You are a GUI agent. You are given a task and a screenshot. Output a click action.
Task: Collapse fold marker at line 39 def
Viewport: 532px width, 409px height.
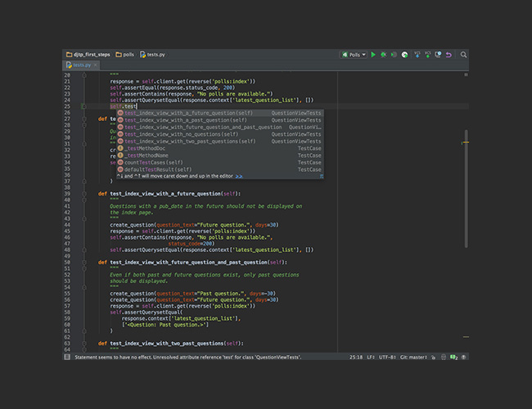[84, 194]
